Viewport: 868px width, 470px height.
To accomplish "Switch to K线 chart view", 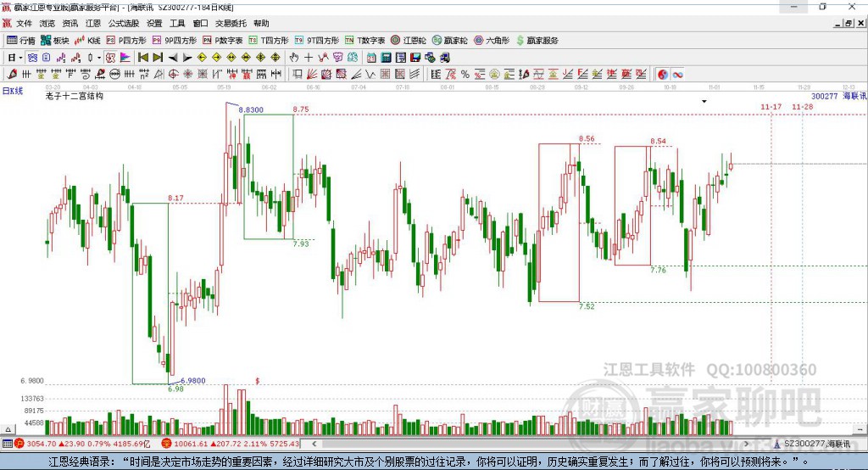I will (88, 41).
